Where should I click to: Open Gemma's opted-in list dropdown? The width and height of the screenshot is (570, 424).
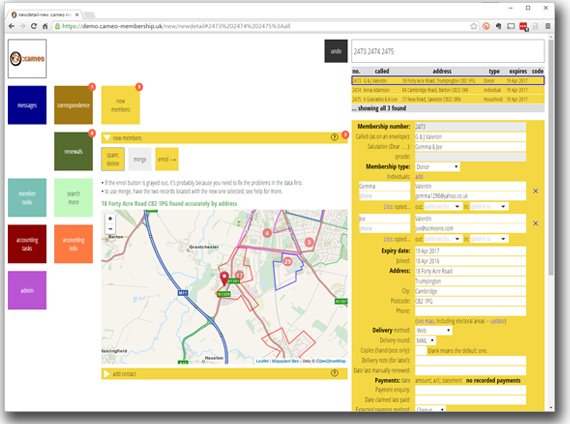[x=489, y=207]
